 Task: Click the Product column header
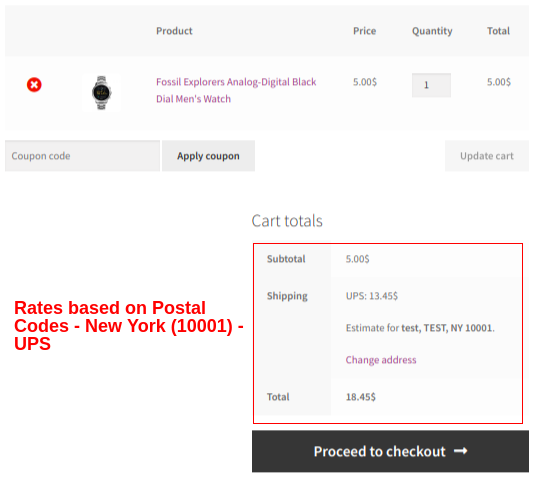click(174, 31)
